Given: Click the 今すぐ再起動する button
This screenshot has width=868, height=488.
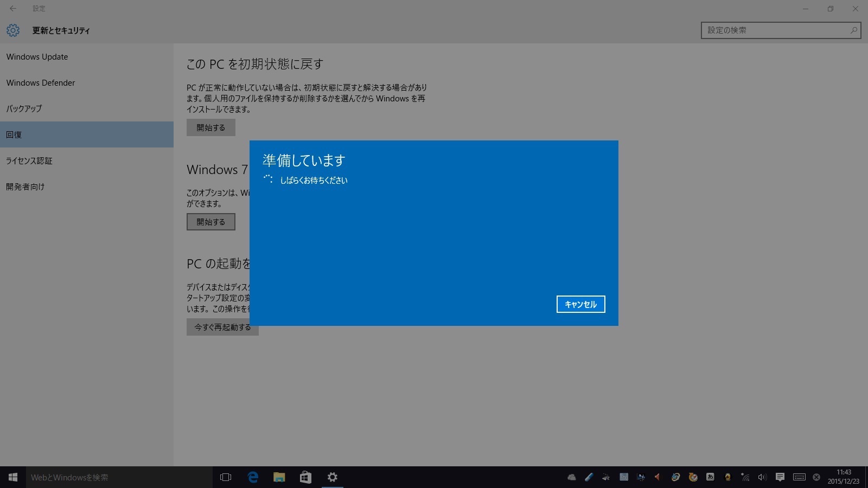Looking at the screenshot, I should 222,327.
